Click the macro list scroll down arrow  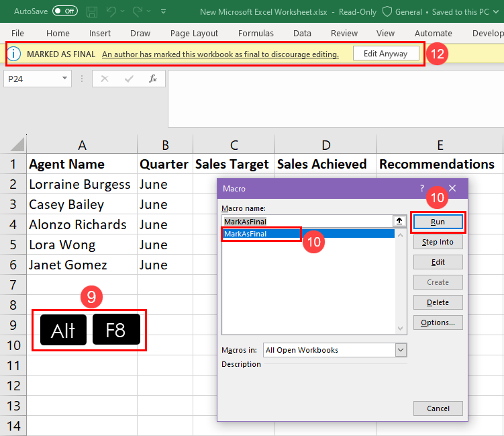pyautogui.click(x=401, y=329)
